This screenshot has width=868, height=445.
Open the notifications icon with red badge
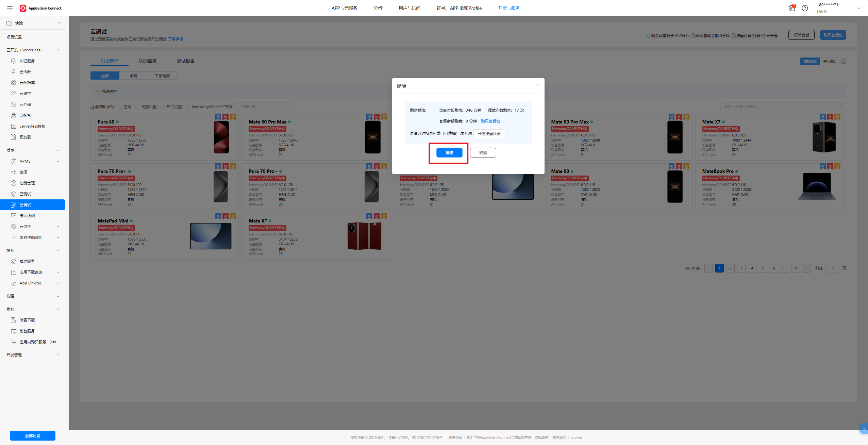point(792,8)
